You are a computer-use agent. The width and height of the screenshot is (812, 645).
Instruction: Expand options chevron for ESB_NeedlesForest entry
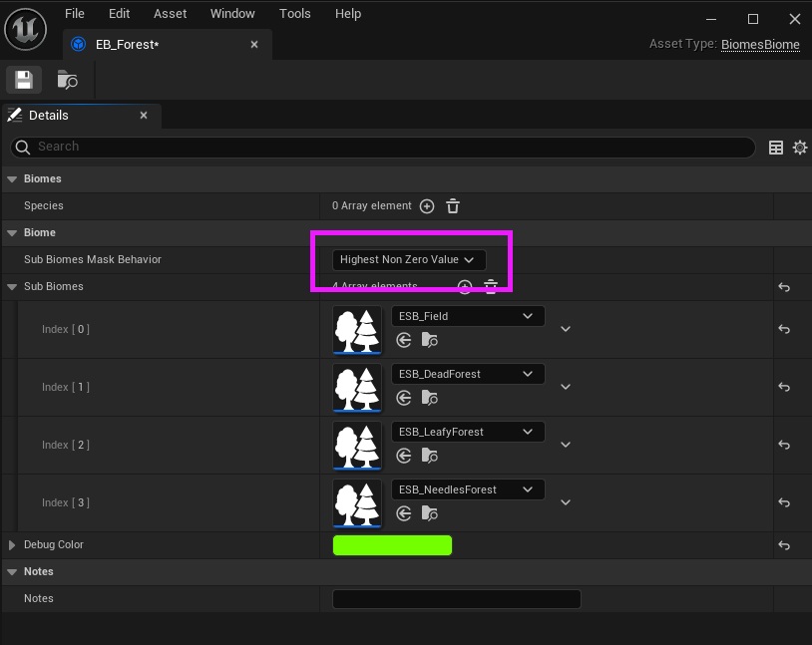click(566, 502)
